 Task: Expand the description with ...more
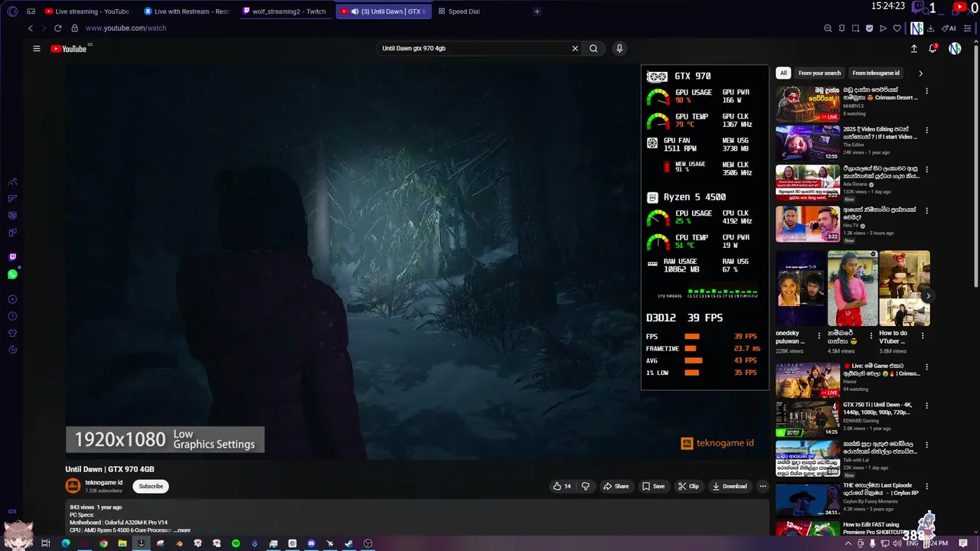pyautogui.click(x=182, y=530)
